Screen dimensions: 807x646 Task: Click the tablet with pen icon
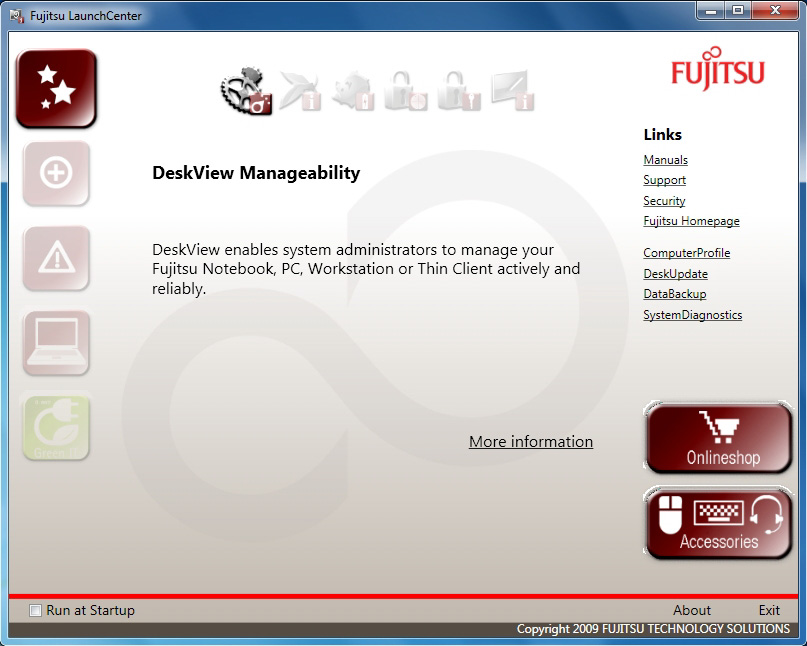click(x=513, y=91)
